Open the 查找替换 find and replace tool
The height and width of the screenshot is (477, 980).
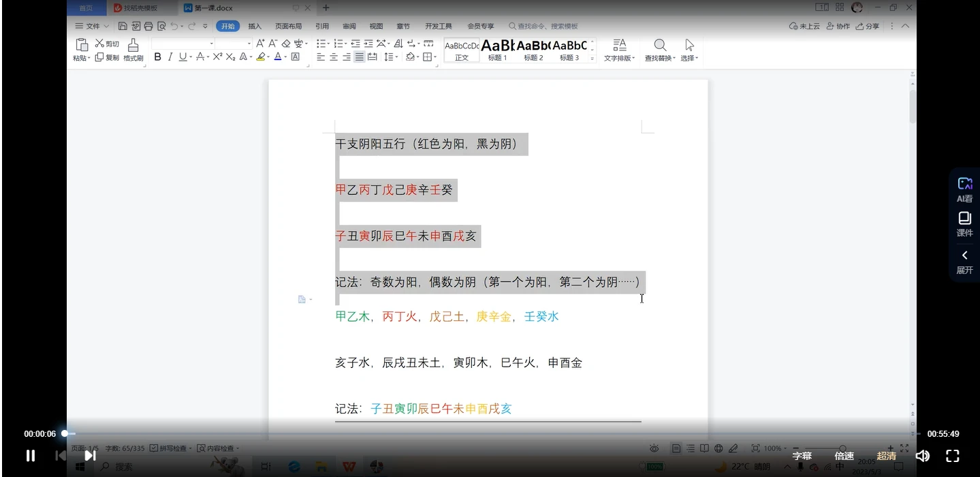click(x=660, y=50)
